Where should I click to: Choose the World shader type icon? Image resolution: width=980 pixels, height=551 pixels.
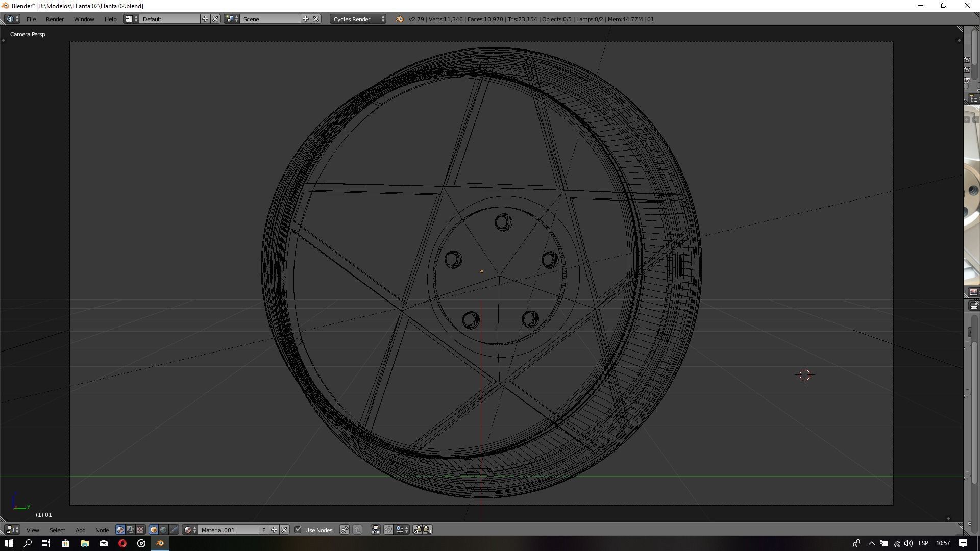tap(163, 530)
